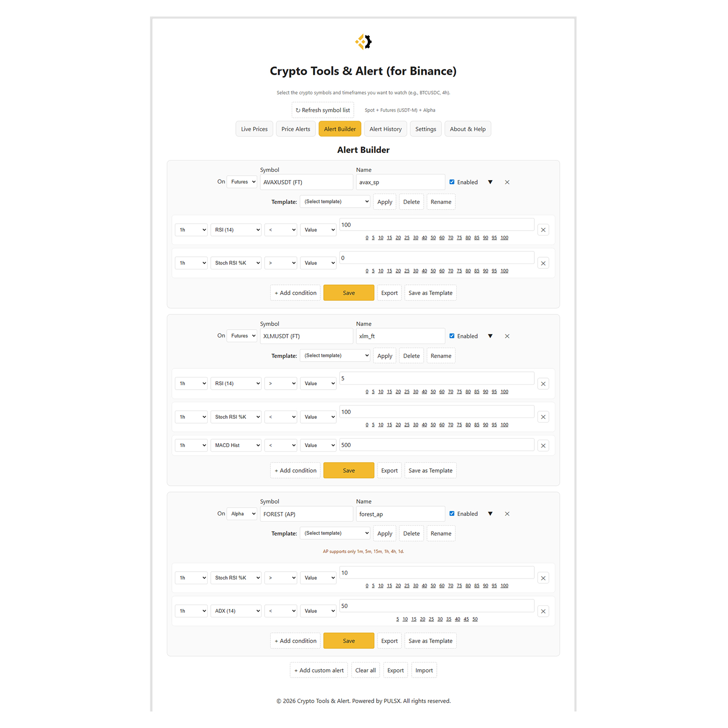Open the template selector for avax_sp
This screenshot has width=728, height=728.
click(x=335, y=202)
